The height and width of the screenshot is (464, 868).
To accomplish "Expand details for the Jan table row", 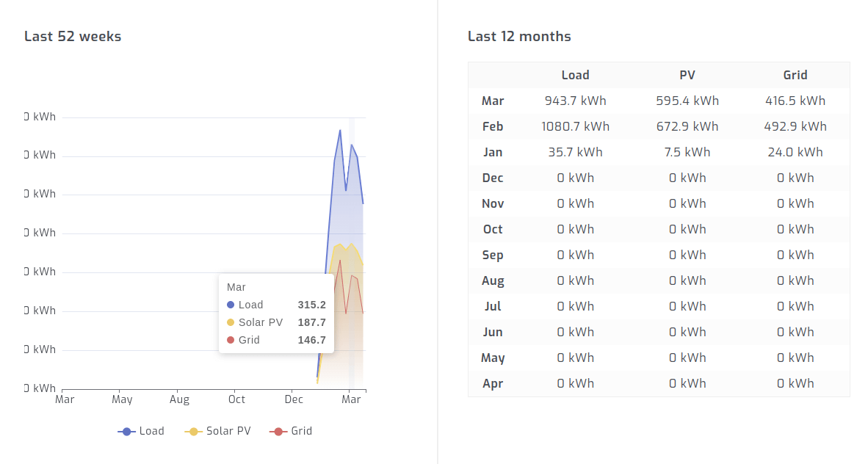I will point(492,152).
